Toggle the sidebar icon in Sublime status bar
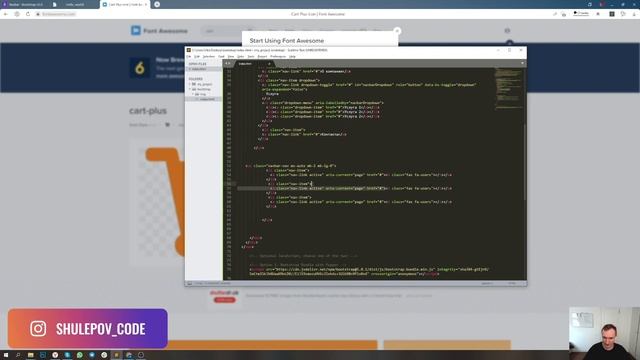This screenshot has width=640, height=360. click(189, 283)
